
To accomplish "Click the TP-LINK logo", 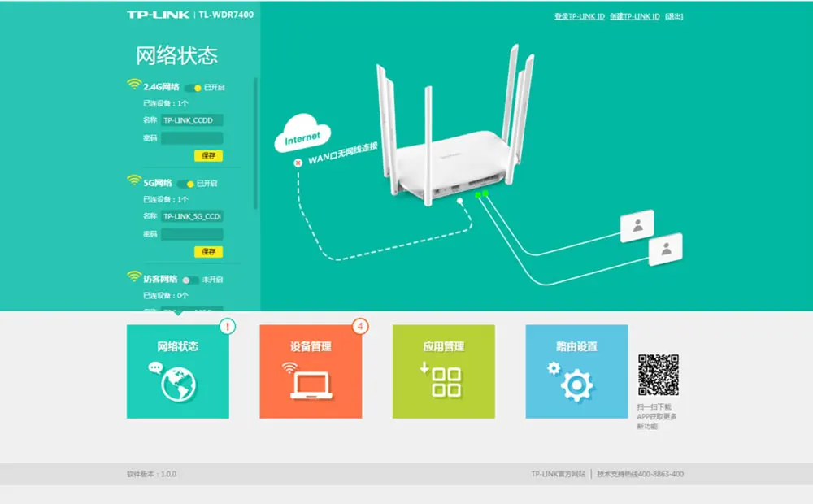I will pyautogui.click(x=159, y=15).
